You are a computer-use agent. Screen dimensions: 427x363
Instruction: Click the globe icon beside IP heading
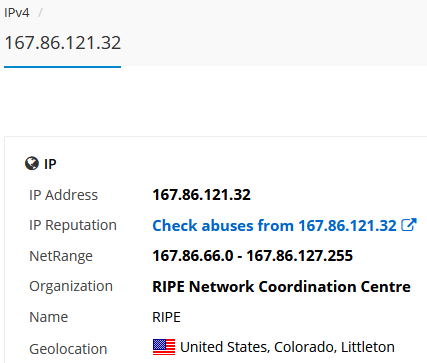pos(32,163)
